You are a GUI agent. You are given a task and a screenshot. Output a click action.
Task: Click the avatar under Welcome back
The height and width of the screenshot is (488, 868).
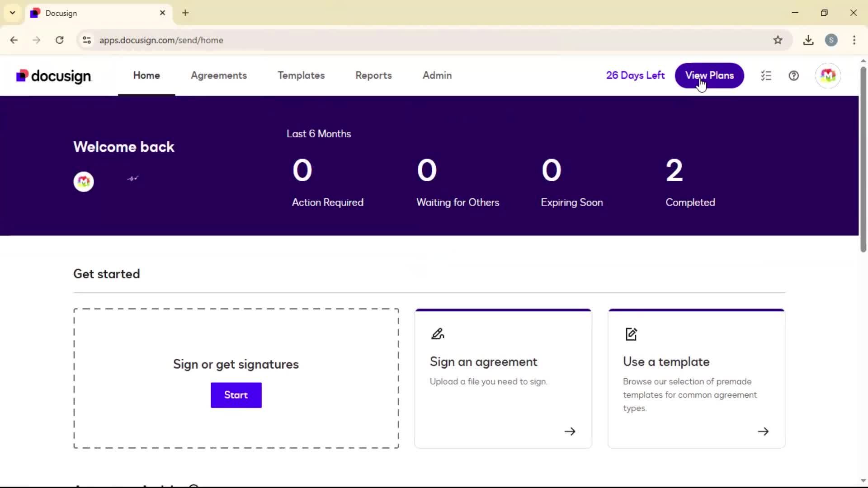[x=84, y=182]
